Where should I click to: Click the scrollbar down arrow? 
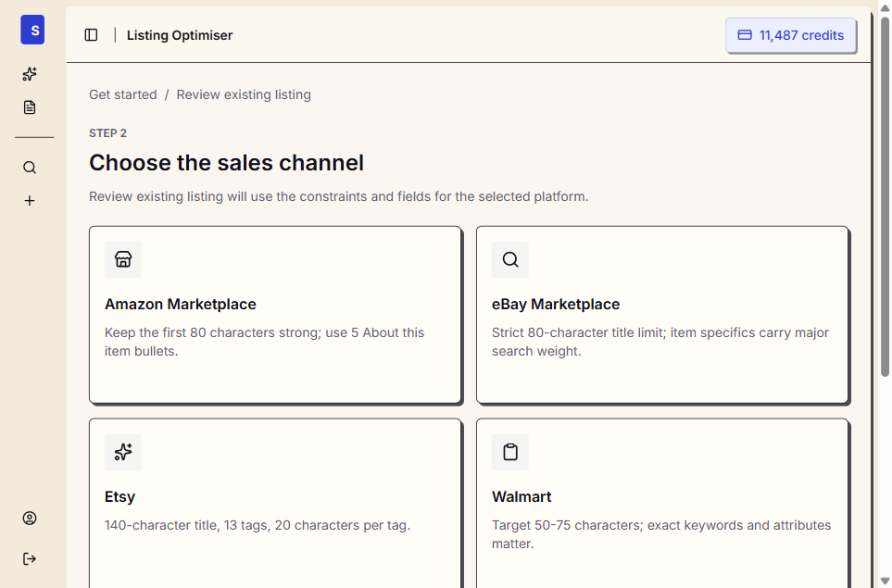885,581
